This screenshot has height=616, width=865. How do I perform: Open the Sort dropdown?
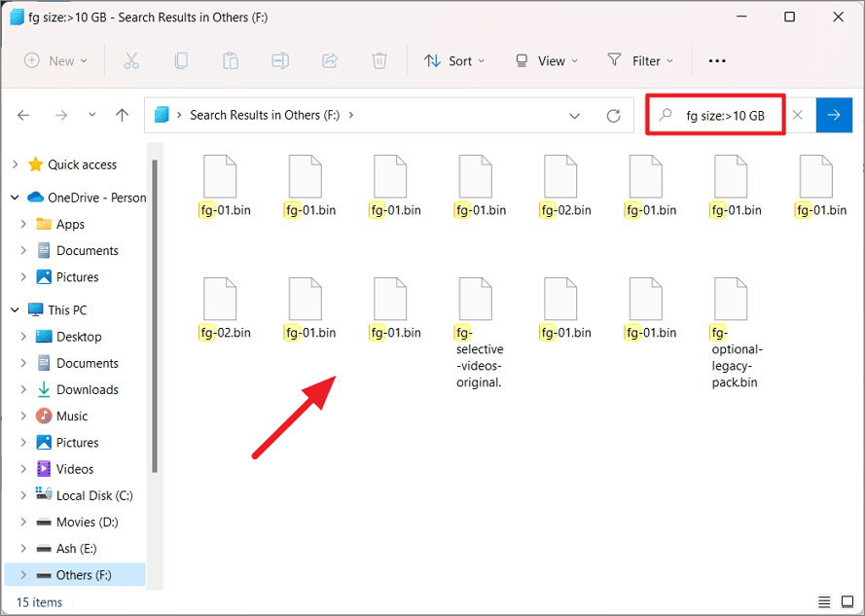click(x=454, y=60)
